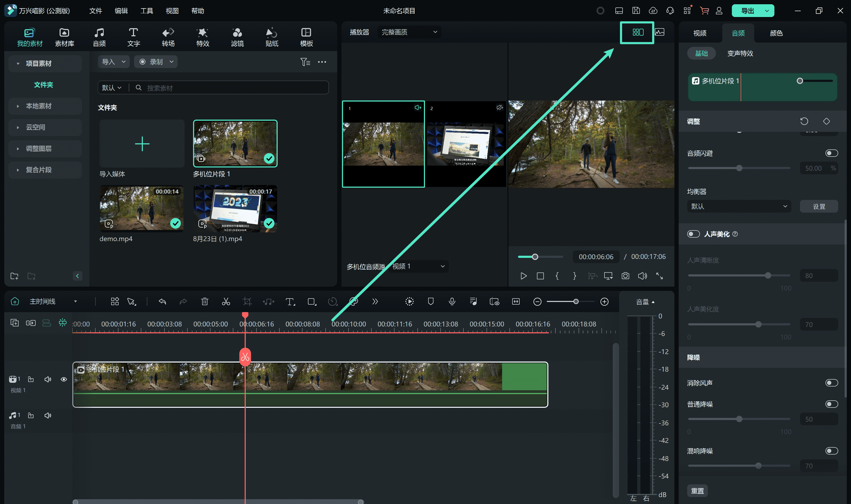This screenshot has width=851, height=504.
Task: Hide video track 1 with eye icon
Action: tap(64, 379)
